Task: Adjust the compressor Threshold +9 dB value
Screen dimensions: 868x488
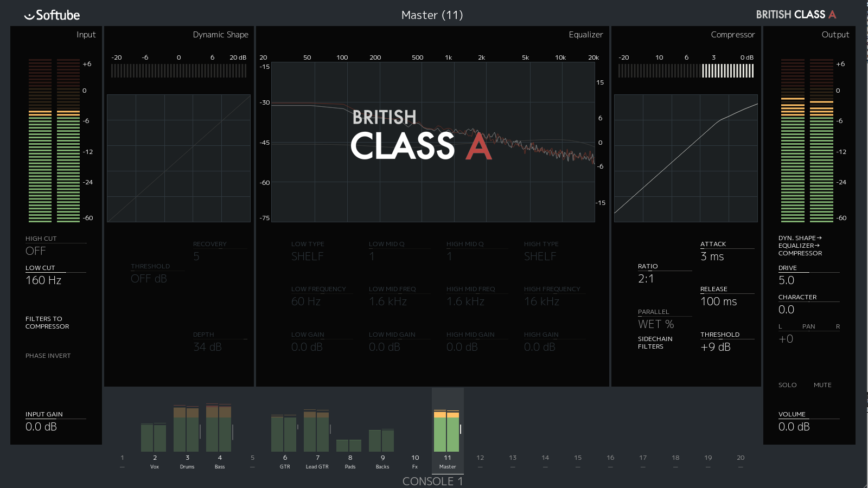Action: 716,347
